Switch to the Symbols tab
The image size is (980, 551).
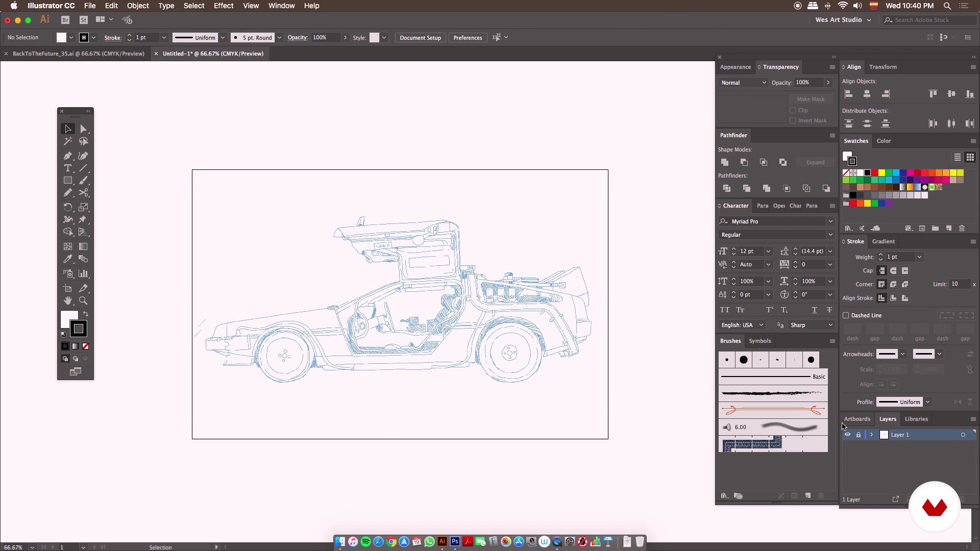click(x=760, y=341)
